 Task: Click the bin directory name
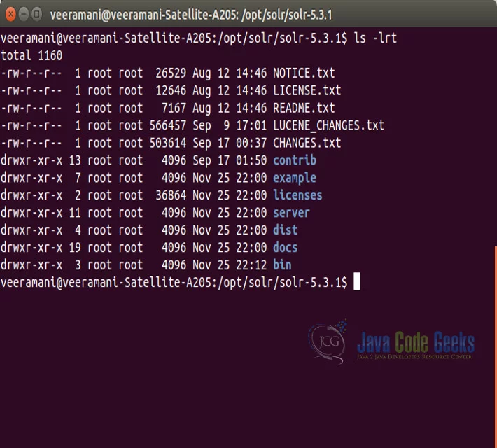(x=282, y=265)
